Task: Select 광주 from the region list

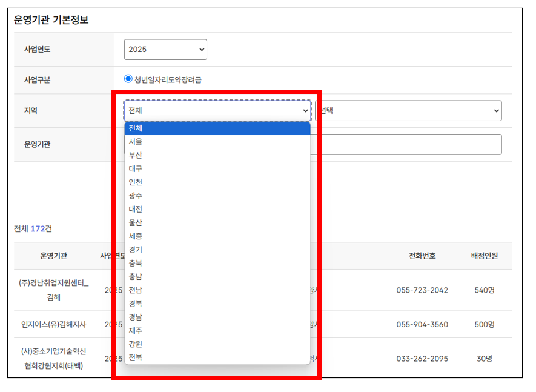Action: point(136,196)
